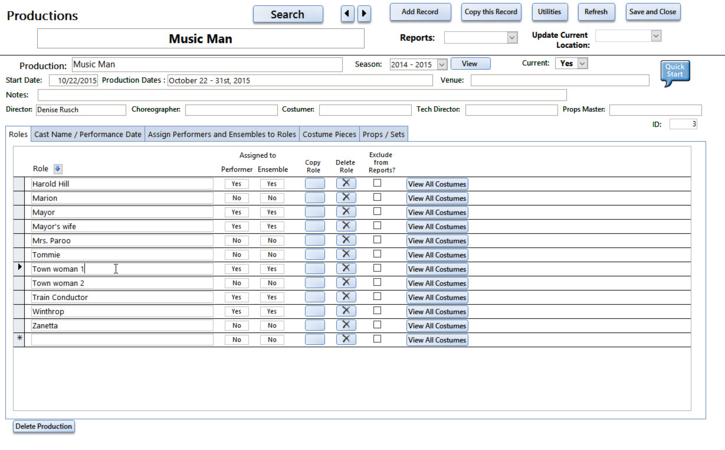Image resolution: width=725 pixels, height=450 pixels.
Task: Open the Reports dropdown
Action: [x=512, y=37]
